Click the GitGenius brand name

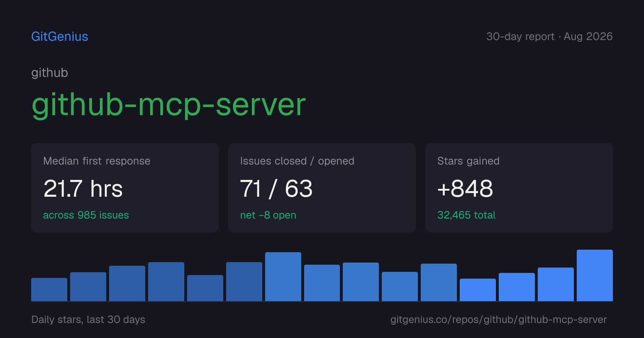[x=60, y=36]
